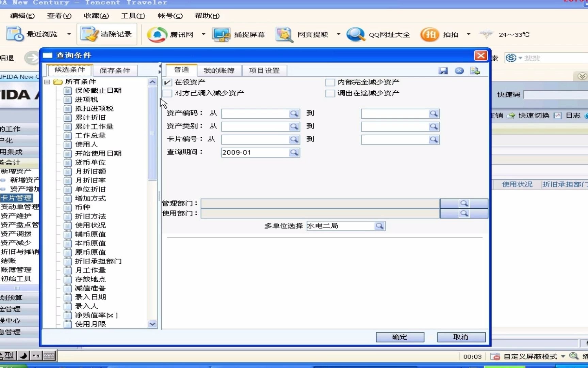Launch QQ网址大全 from the toolbar
The image size is (588, 368).
[x=378, y=34]
